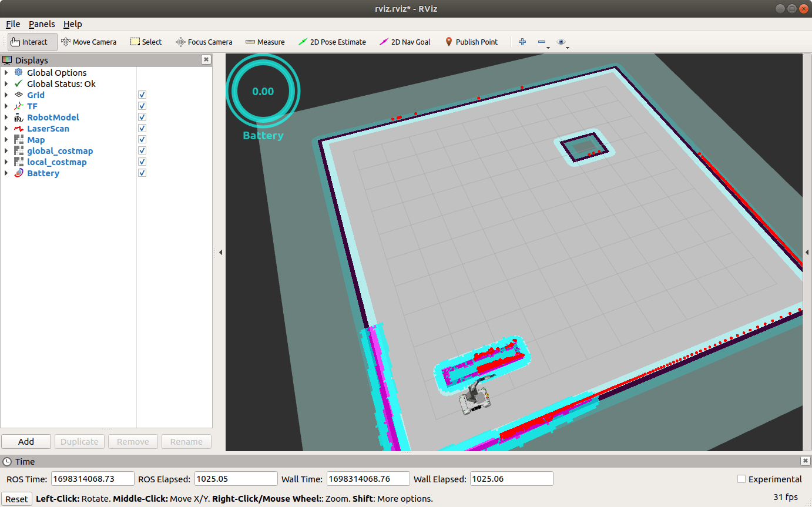Screen dimensions: 812x507
Task: Toggle the LaserScan display checkbox
Action: tap(142, 128)
